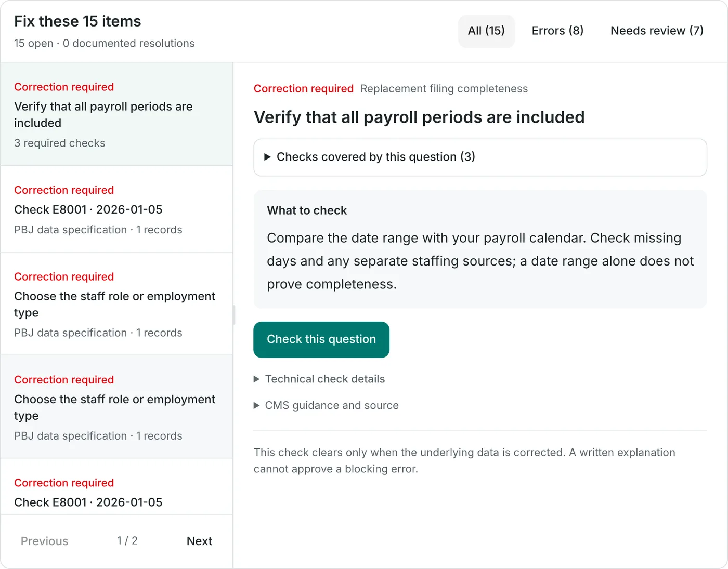Select first Choose the staff role item
728x569 pixels.
click(116, 304)
